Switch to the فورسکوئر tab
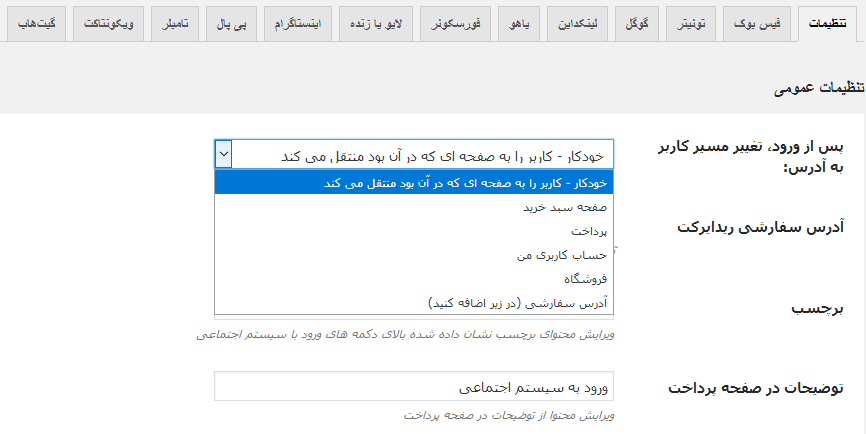This screenshot has width=866, height=434. 456,24
